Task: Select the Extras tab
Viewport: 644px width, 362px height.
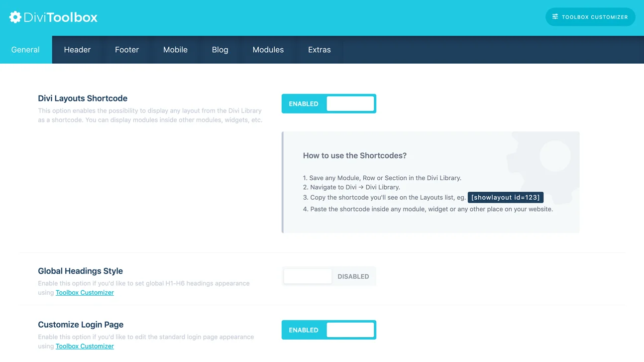Action: pyautogui.click(x=320, y=50)
